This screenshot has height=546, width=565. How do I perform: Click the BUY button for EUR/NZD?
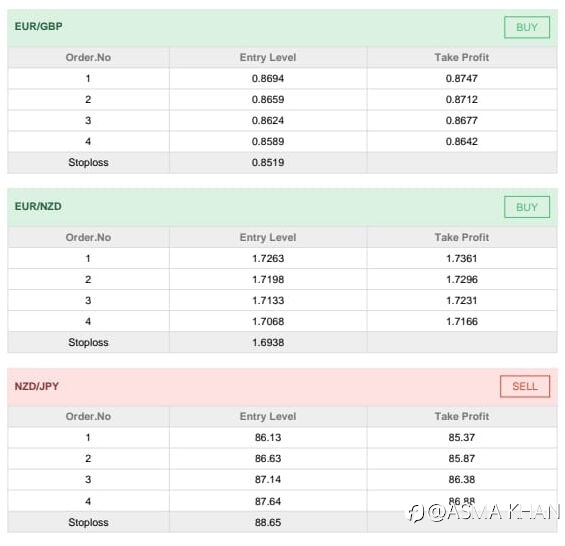pyautogui.click(x=527, y=207)
